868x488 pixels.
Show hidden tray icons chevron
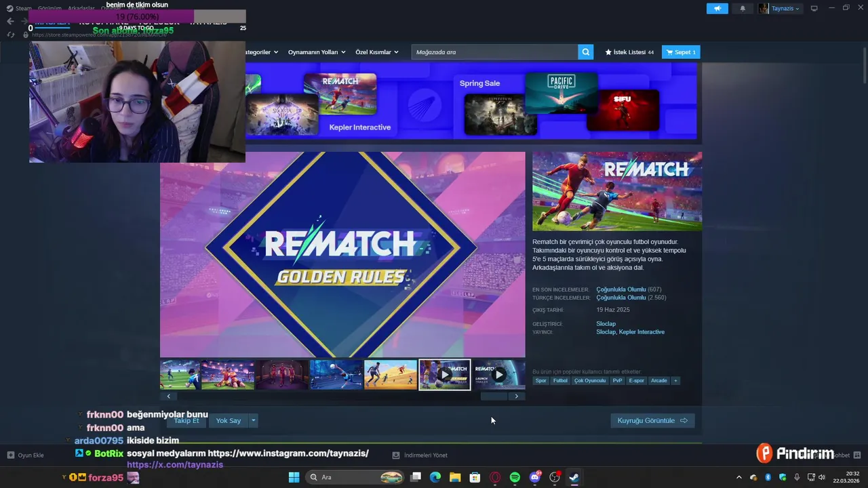[x=739, y=477]
